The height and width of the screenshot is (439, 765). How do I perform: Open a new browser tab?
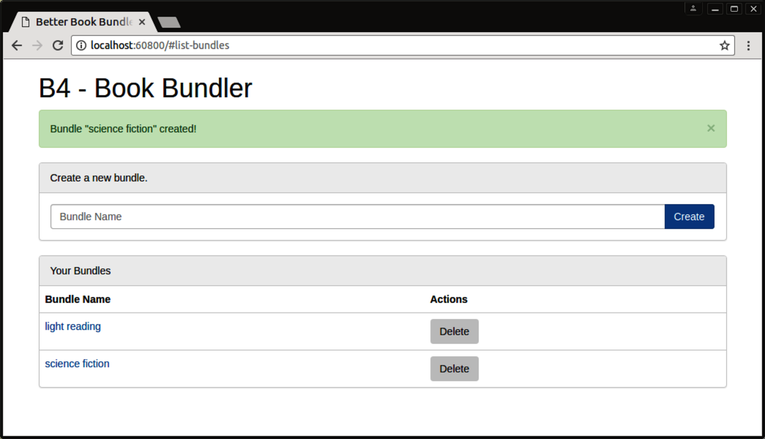169,22
